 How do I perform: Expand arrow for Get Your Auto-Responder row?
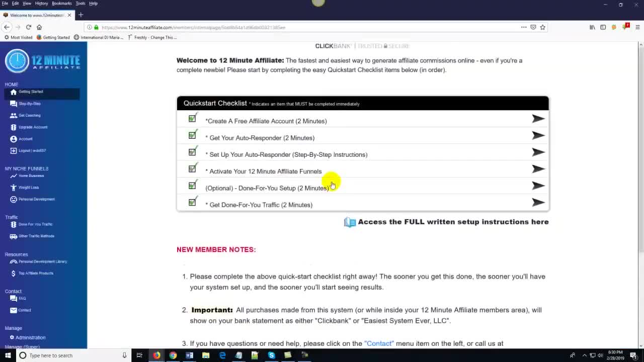tap(538, 135)
